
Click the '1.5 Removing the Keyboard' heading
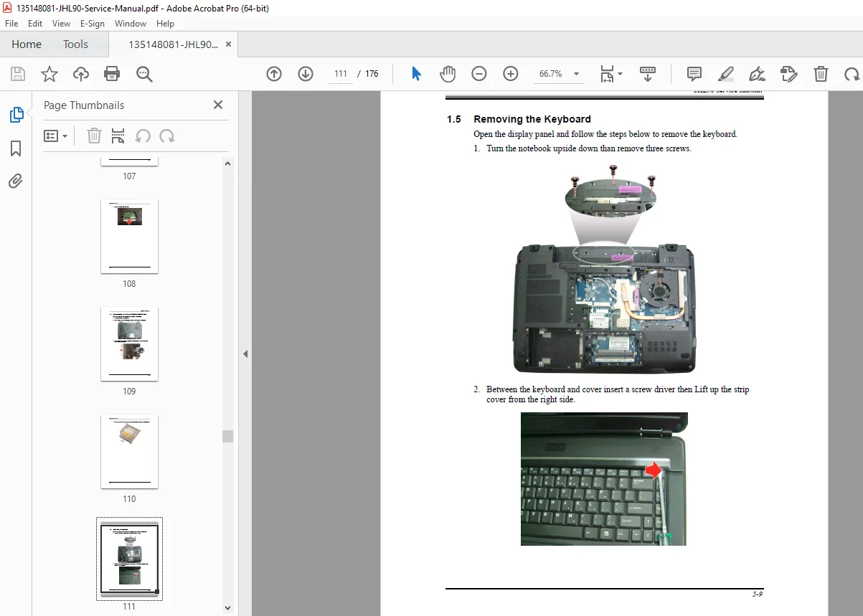(x=519, y=119)
